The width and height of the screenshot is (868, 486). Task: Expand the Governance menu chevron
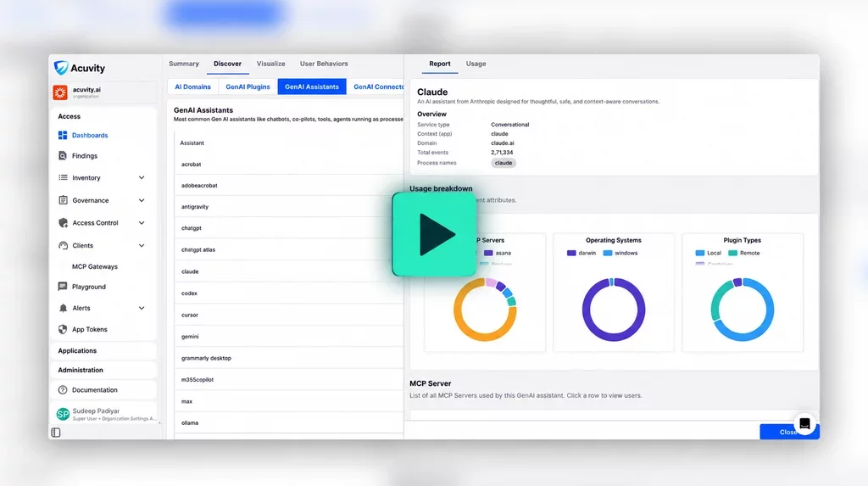(142, 200)
